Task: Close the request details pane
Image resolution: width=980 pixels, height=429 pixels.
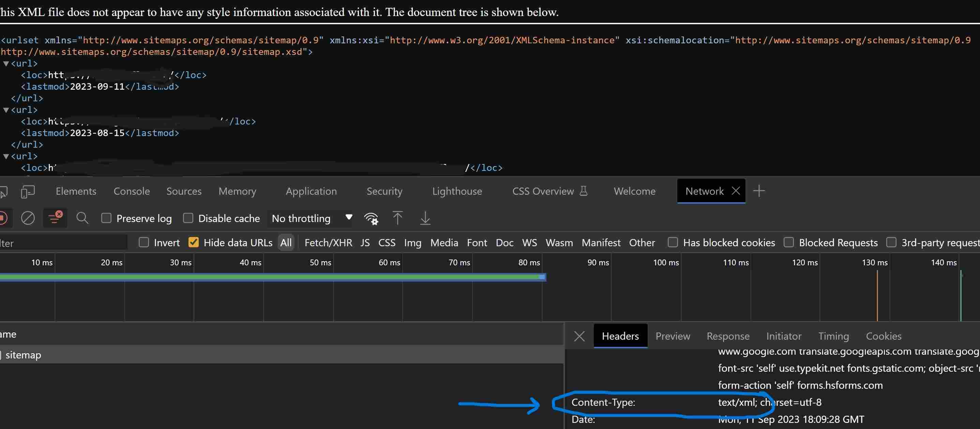Action: [579, 336]
